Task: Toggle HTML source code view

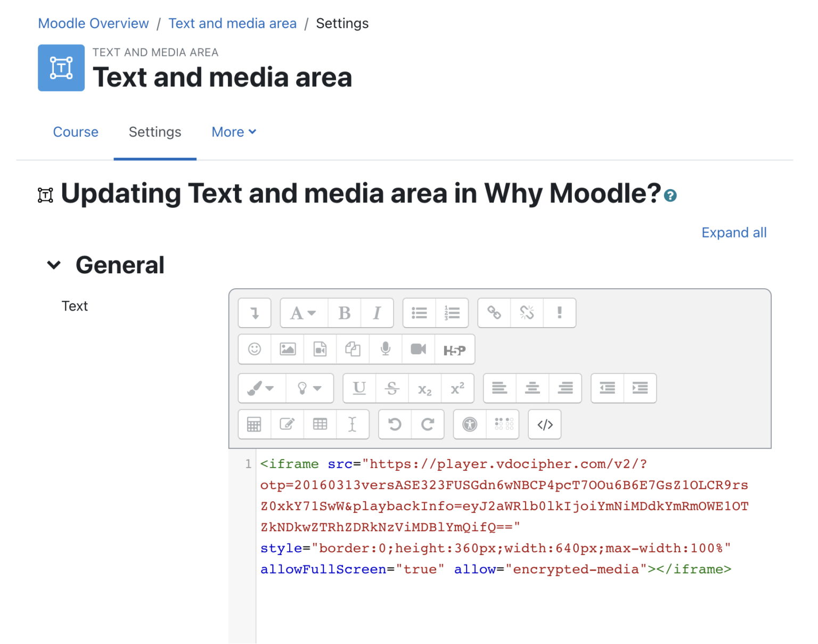Action: point(544,425)
